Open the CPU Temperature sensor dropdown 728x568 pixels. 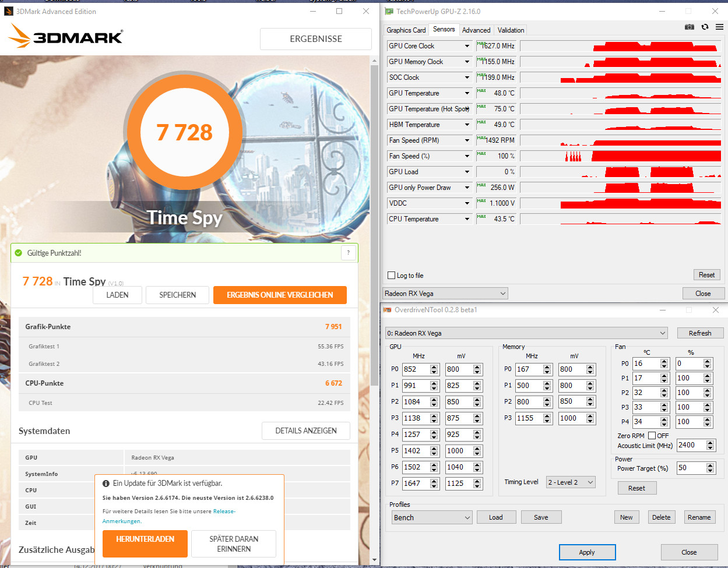click(x=467, y=219)
